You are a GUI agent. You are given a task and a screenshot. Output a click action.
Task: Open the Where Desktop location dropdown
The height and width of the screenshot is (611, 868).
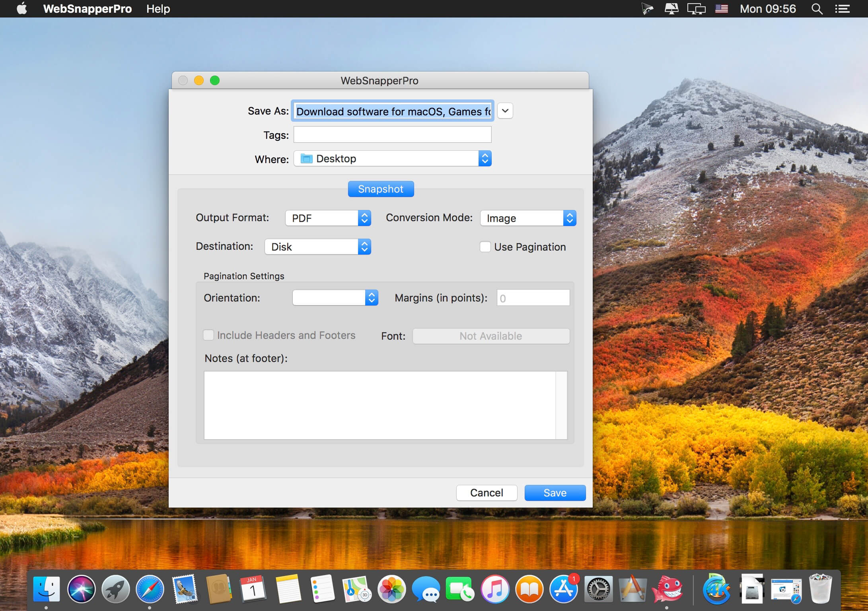pos(393,158)
